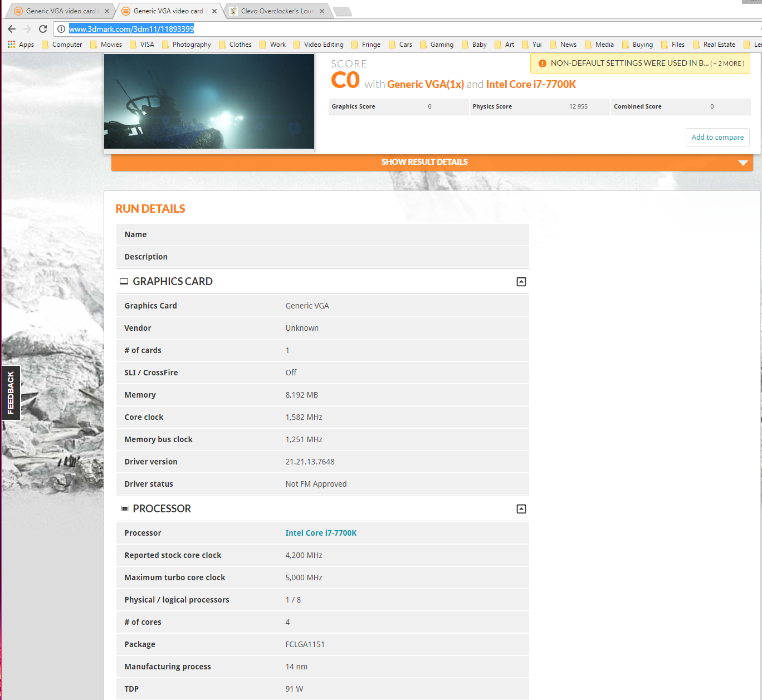Screen dimensions: 762x700
Task: Close the first Generic VGA video card tab
Action: [107, 11]
